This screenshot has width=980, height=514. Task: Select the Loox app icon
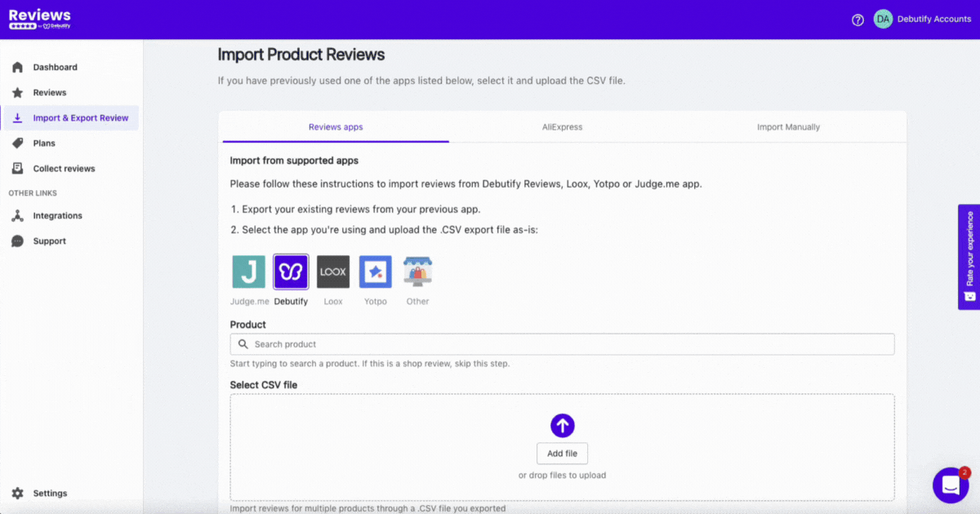coord(333,272)
